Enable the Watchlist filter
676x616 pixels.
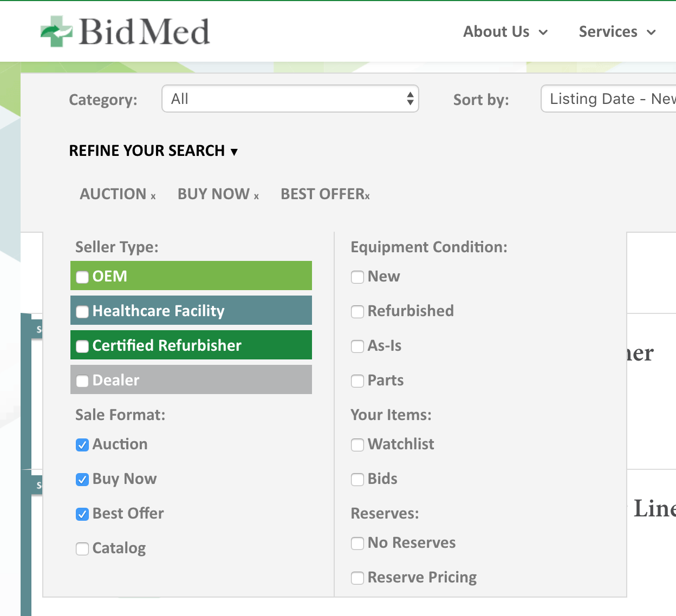pos(357,445)
